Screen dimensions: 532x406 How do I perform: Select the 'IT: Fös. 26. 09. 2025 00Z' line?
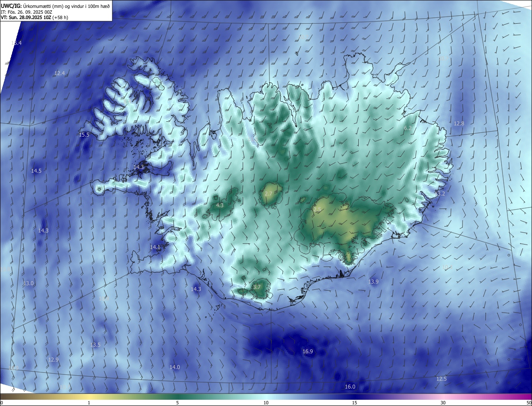coord(27,12)
